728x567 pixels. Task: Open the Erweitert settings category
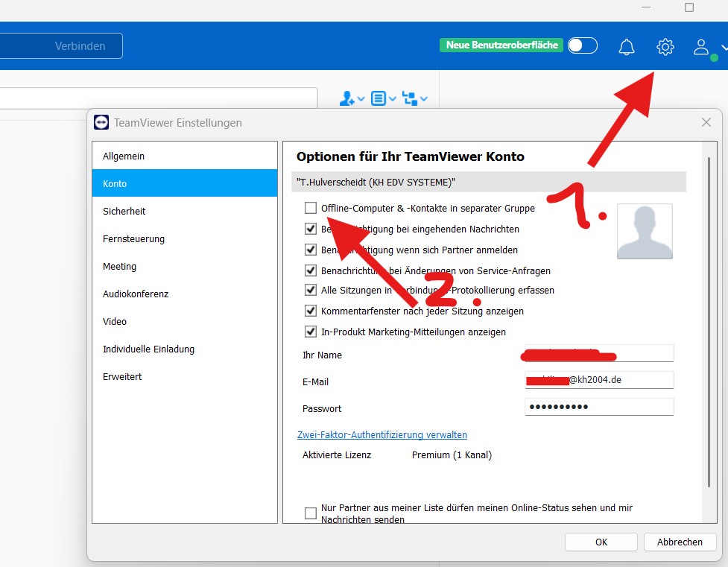click(x=185, y=376)
